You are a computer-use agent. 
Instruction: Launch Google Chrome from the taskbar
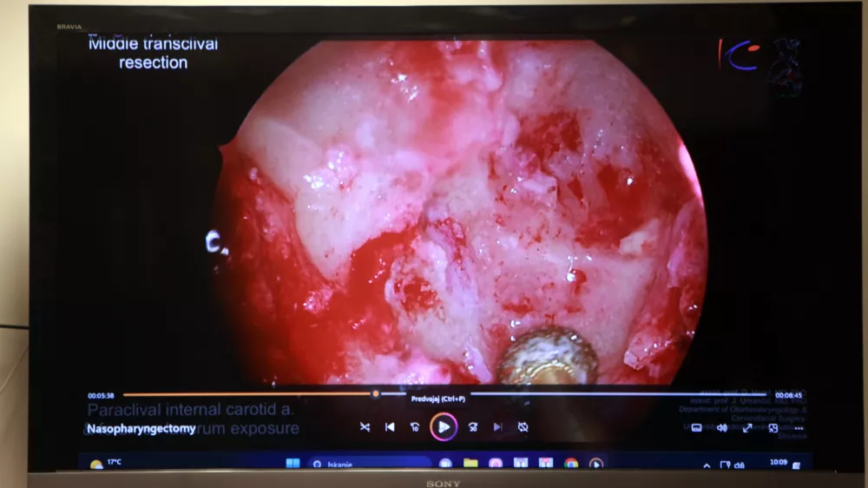pos(570,464)
